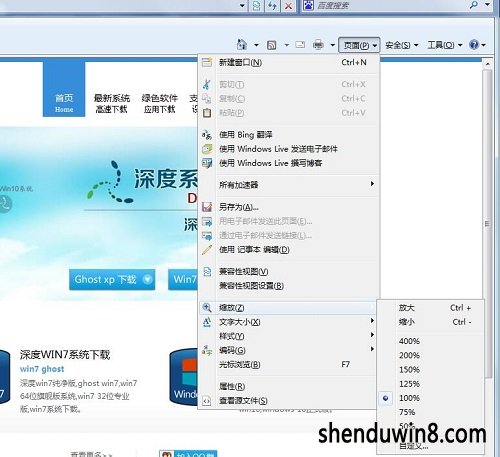Select the 100% zoom radio option
This screenshot has width=500, height=457.
tap(430, 398)
